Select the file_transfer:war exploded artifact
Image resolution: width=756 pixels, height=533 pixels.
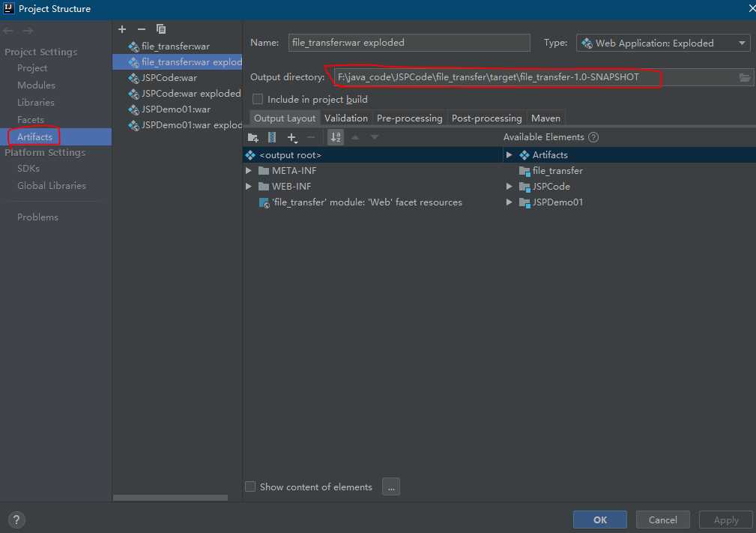pos(178,62)
